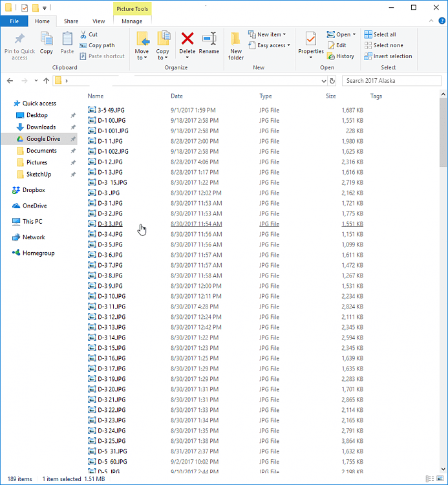The width and height of the screenshot is (448, 485).
Task: Sort files by the Date column
Action: [x=177, y=96]
